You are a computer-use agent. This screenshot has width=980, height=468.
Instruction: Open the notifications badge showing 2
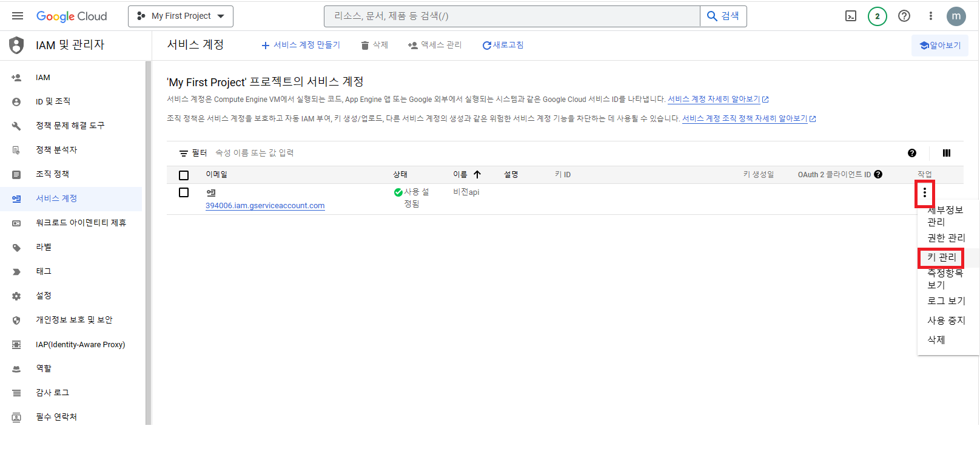(x=877, y=16)
